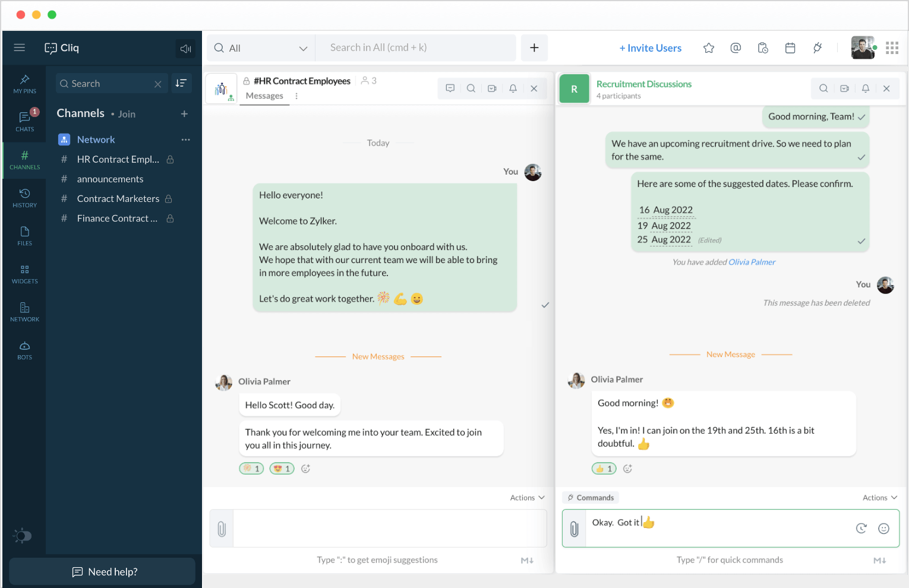Open the mentions (@) icon

pyautogui.click(x=736, y=48)
